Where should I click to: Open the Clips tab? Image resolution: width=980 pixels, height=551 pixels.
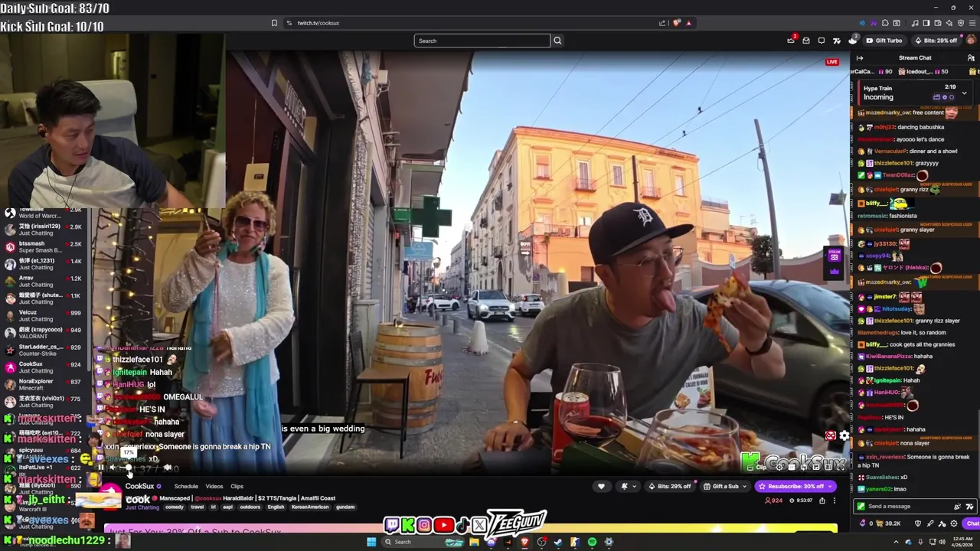237,486
